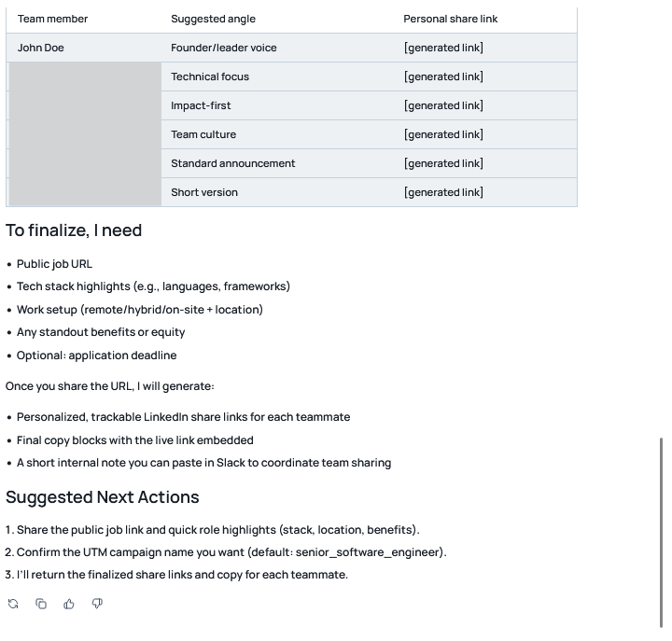The height and width of the screenshot is (641, 672).
Task: Open the Team culture generated link
Action: coord(443,134)
